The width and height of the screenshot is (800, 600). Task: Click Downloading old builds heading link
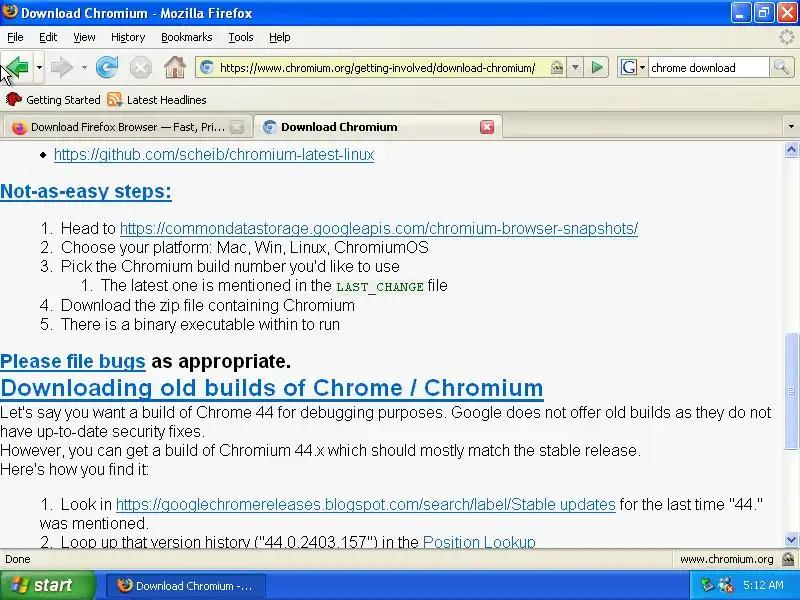coord(271,388)
